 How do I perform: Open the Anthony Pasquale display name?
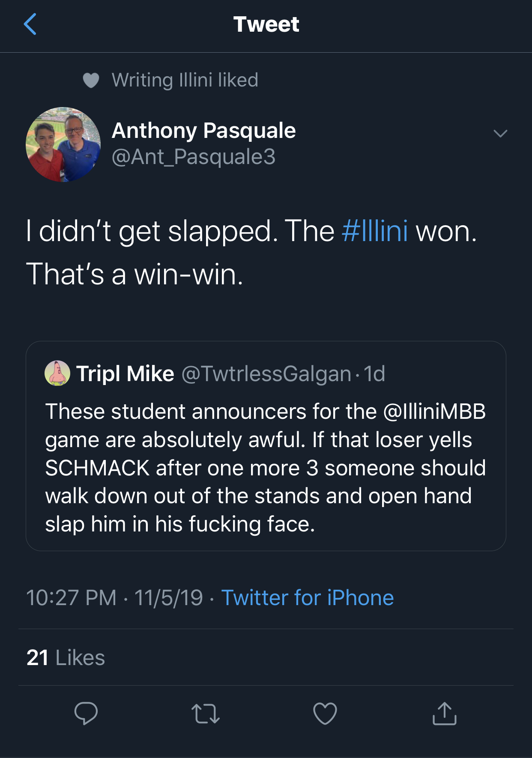(x=203, y=130)
